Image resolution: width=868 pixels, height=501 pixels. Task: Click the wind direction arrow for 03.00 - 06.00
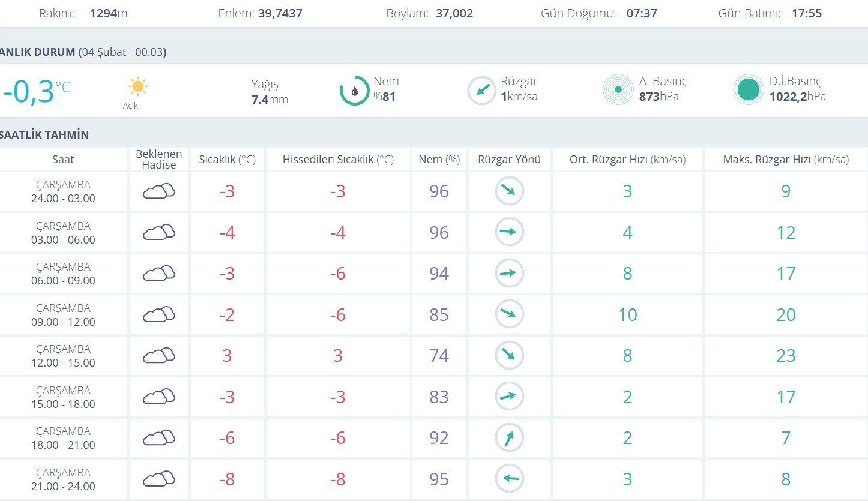point(509,232)
